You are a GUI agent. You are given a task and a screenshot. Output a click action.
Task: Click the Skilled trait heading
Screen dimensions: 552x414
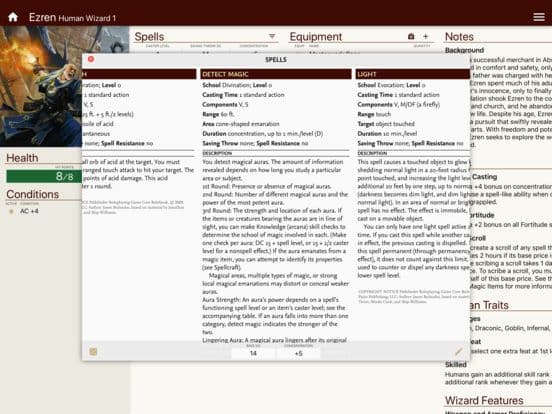point(456,364)
